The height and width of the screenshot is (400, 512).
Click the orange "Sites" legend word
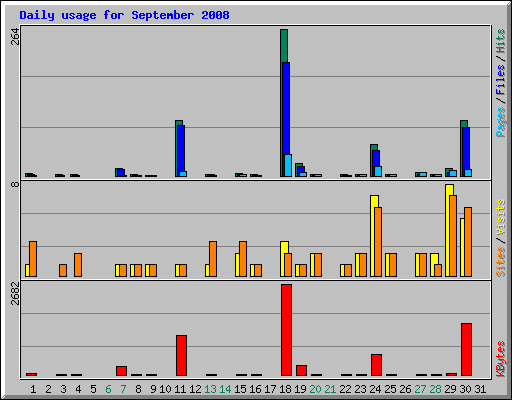pos(500,262)
